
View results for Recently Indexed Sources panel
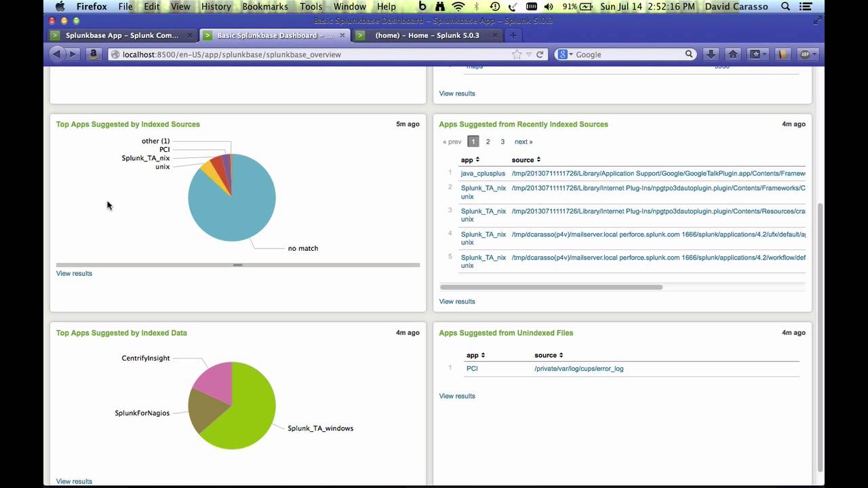(457, 302)
